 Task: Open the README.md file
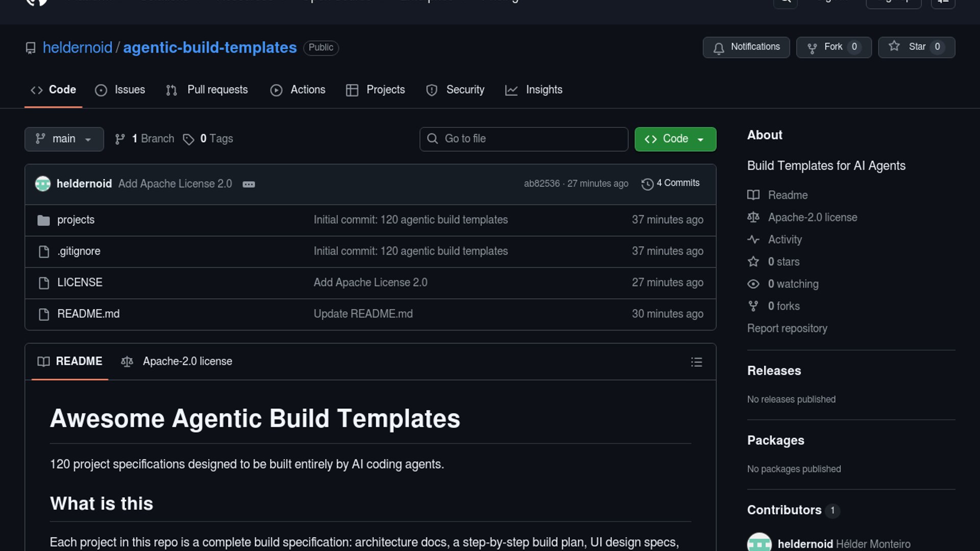pos(88,314)
